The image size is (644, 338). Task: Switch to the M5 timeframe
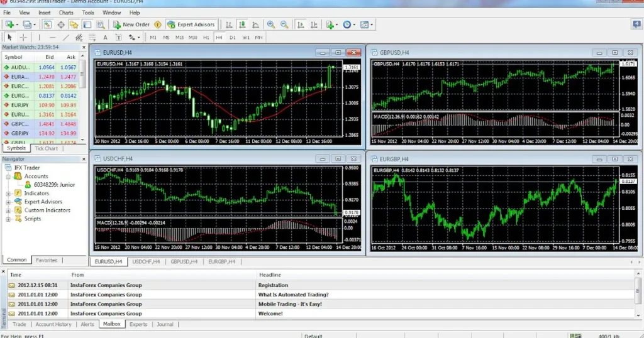click(166, 37)
